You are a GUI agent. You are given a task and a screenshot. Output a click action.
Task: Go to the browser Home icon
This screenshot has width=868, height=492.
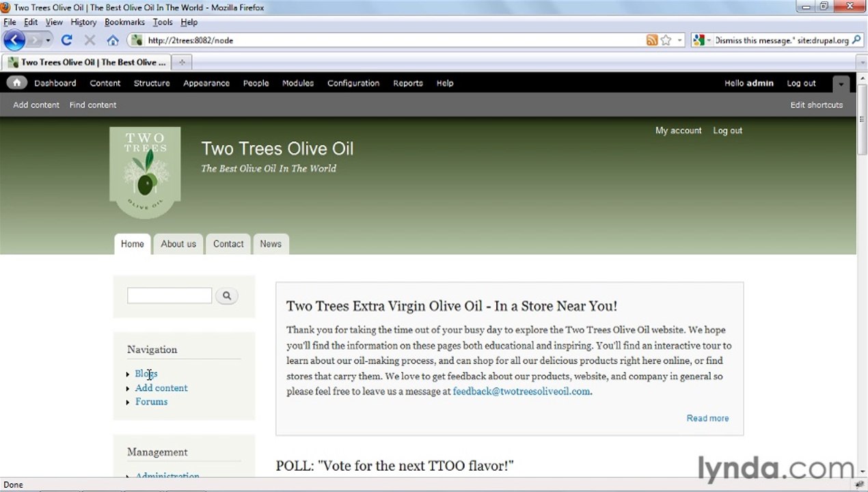[113, 40]
